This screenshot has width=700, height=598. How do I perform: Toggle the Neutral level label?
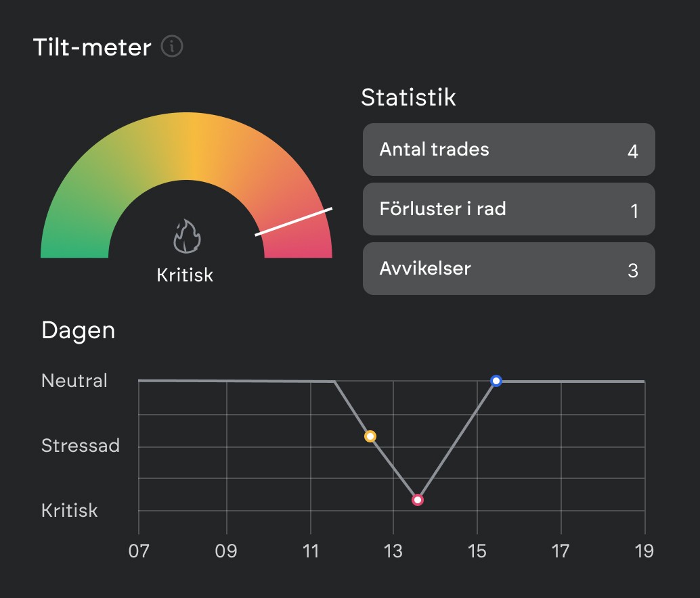[74, 381]
